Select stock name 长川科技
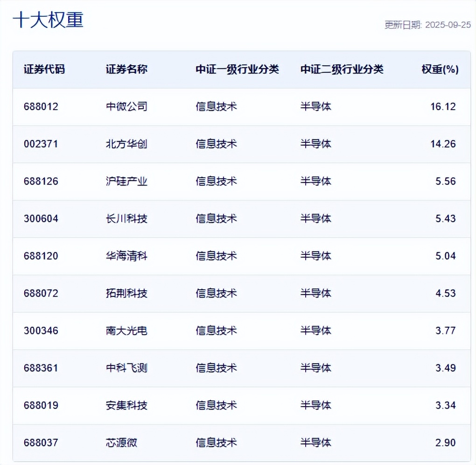 126,218
